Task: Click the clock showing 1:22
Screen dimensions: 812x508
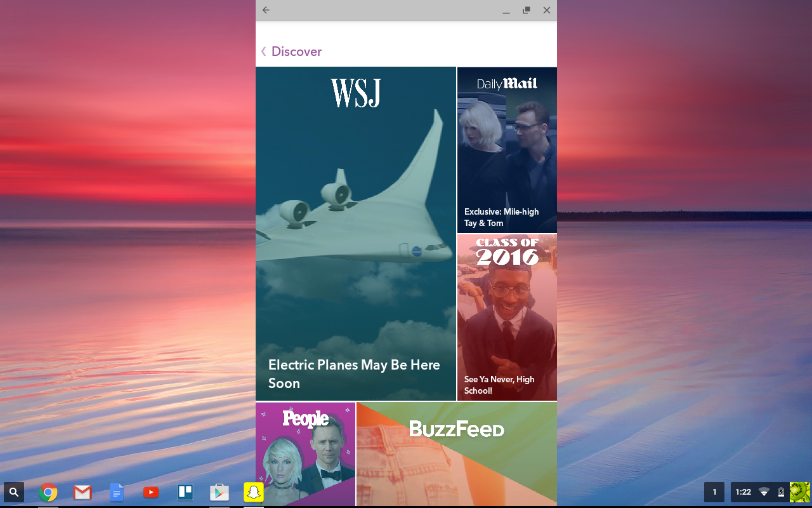Action: [743, 492]
